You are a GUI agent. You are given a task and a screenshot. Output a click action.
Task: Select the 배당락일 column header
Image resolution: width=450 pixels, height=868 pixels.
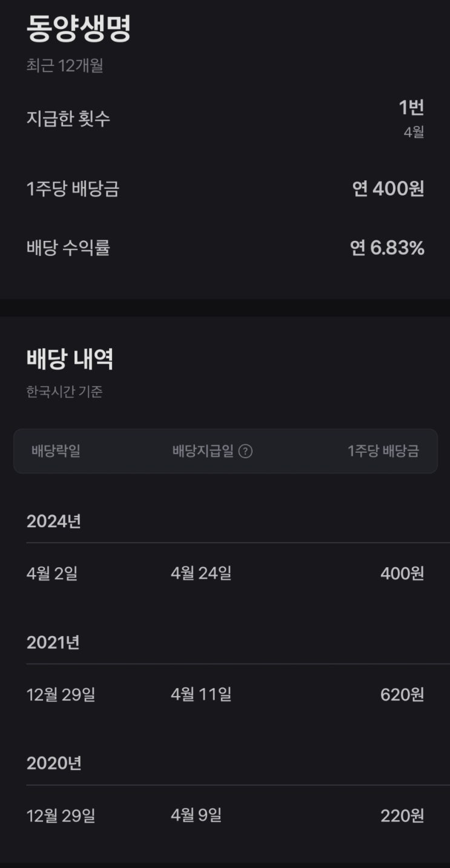click(56, 452)
